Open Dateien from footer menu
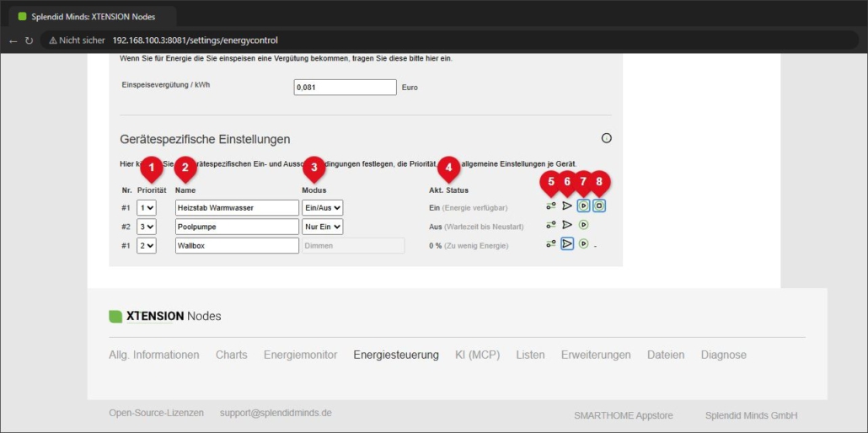The image size is (868, 433). (x=666, y=355)
